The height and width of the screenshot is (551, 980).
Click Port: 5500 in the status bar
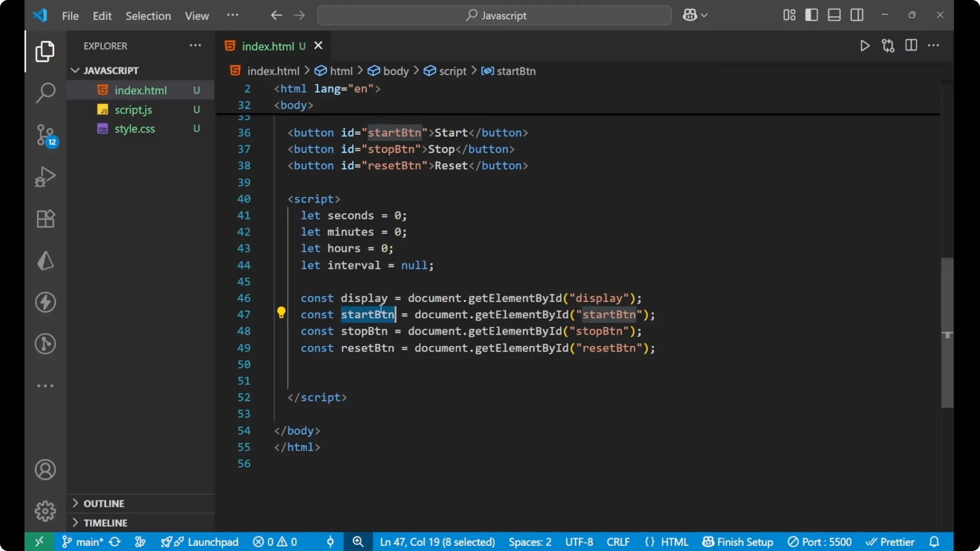pos(820,542)
